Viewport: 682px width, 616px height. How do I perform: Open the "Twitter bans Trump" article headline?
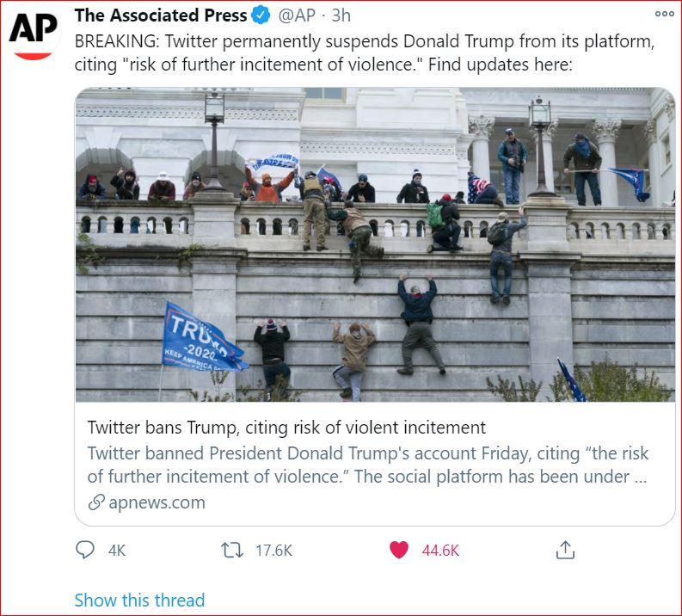[286, 428]
